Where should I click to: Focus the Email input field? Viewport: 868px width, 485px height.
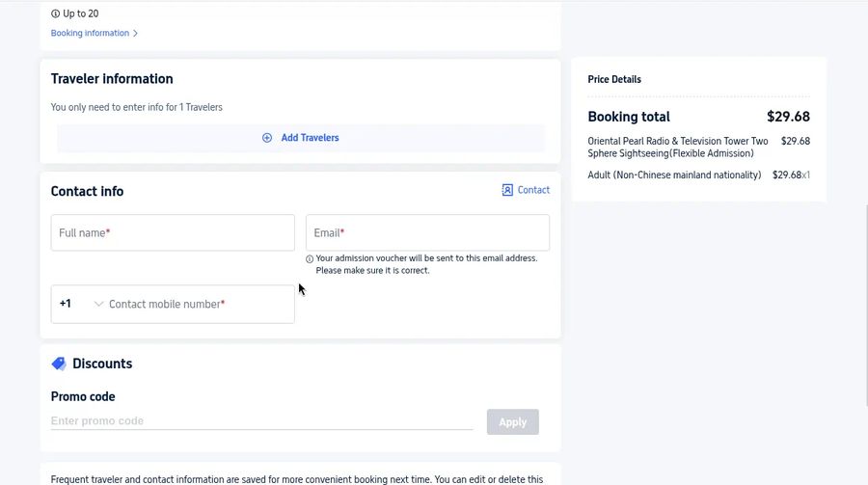tap(427, 232)
